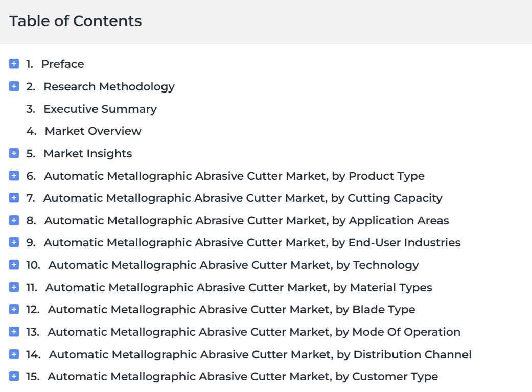Click plus icon beside by End-User Industries

coord(14,242)
